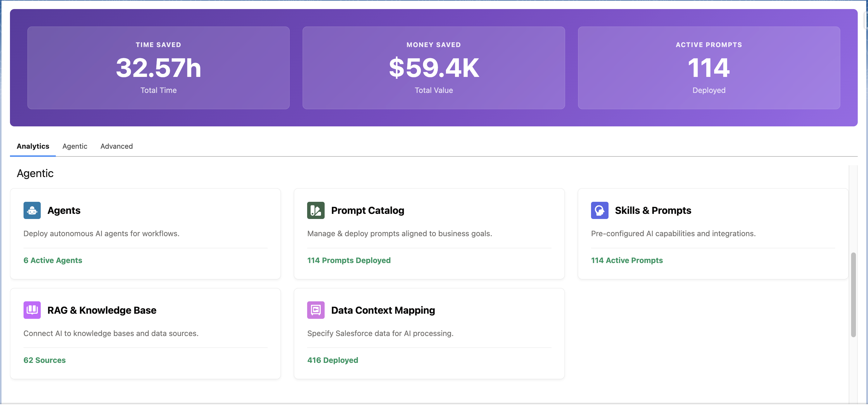The image size is (868, 406).
Task: Click the Money Saved $59.4K card
Action: pos(434,68)
